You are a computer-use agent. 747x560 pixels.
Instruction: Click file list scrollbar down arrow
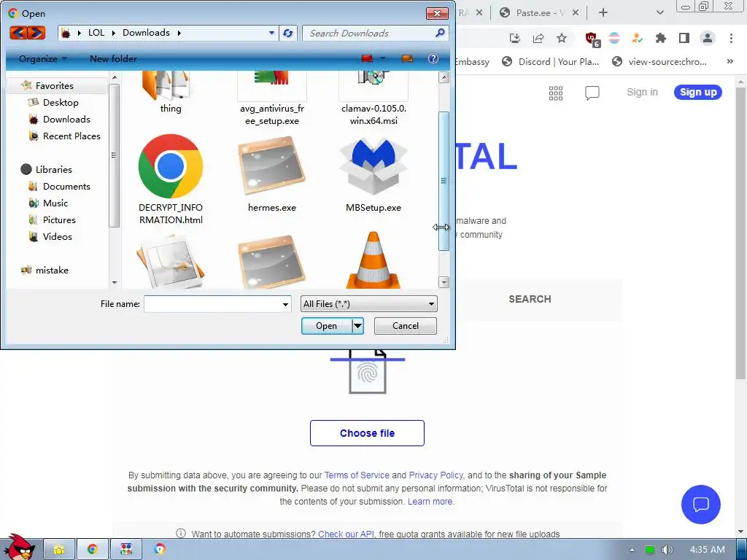tap(444, 282)
